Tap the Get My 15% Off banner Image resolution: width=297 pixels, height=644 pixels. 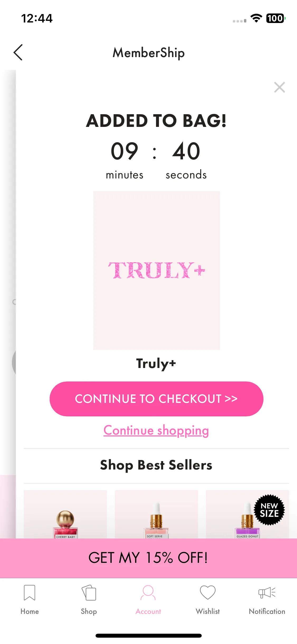(x=148, y=558)
